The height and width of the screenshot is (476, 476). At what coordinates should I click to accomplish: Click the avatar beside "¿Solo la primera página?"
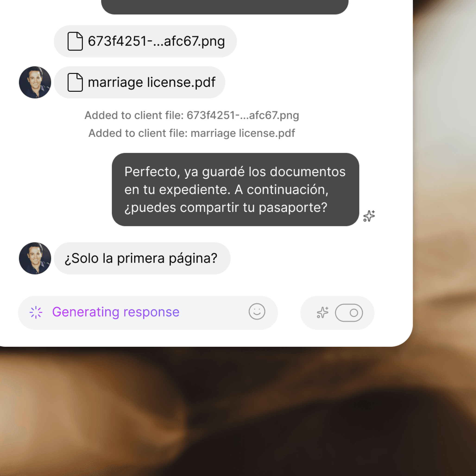point(35,258)
